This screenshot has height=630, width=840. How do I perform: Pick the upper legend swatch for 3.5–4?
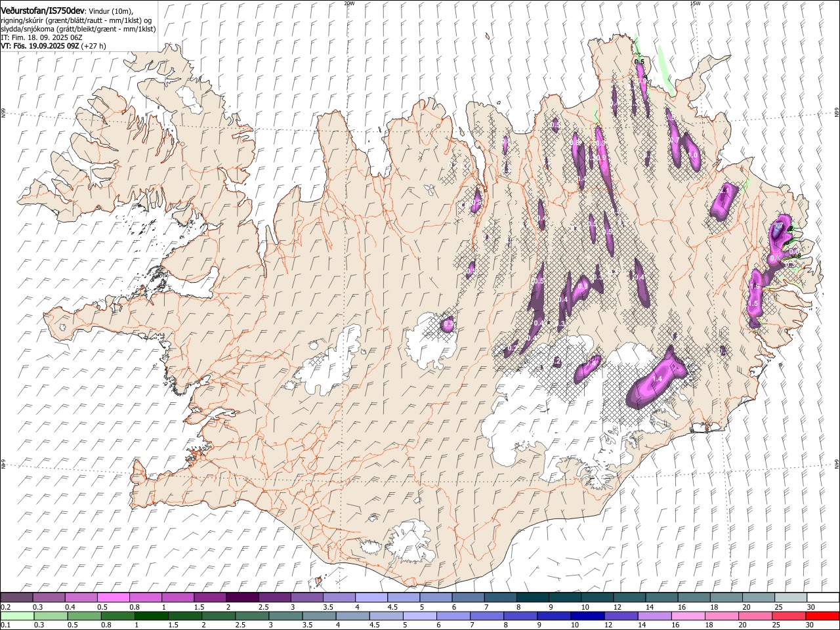339,598
